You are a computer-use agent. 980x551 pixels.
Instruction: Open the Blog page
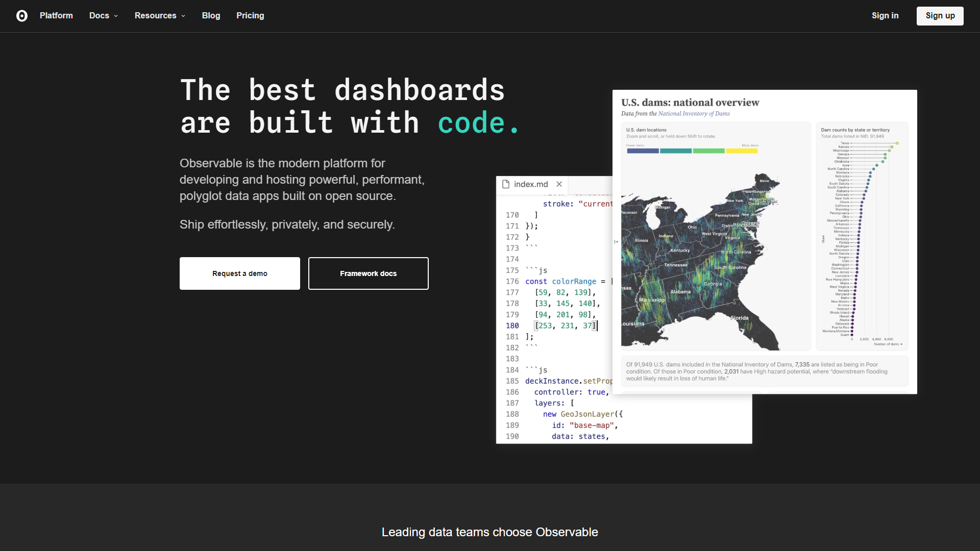click(211, 16)
